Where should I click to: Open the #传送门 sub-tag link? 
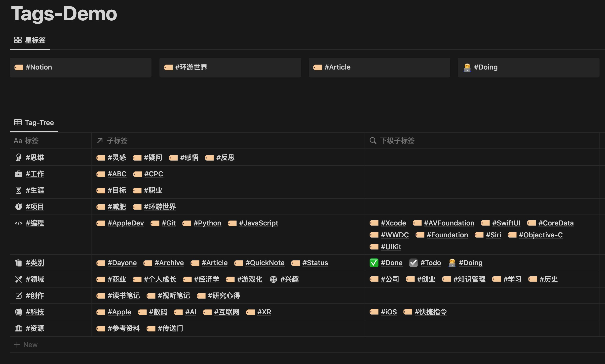[x=170, y=328]
